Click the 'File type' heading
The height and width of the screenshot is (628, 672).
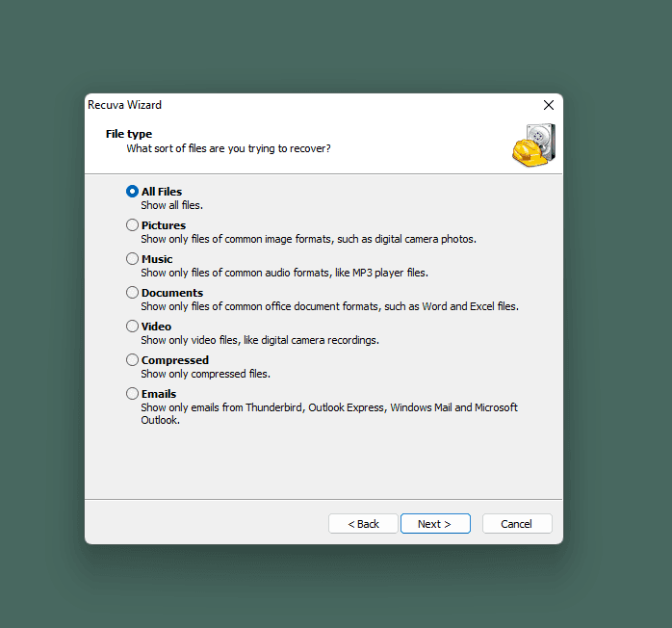click(x=129, y=134)
